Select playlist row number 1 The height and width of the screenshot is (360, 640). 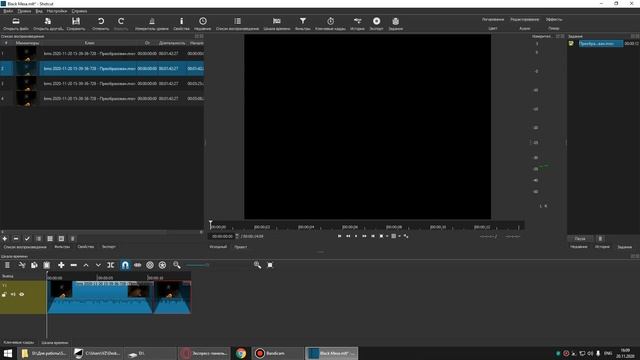click(102, 53)
